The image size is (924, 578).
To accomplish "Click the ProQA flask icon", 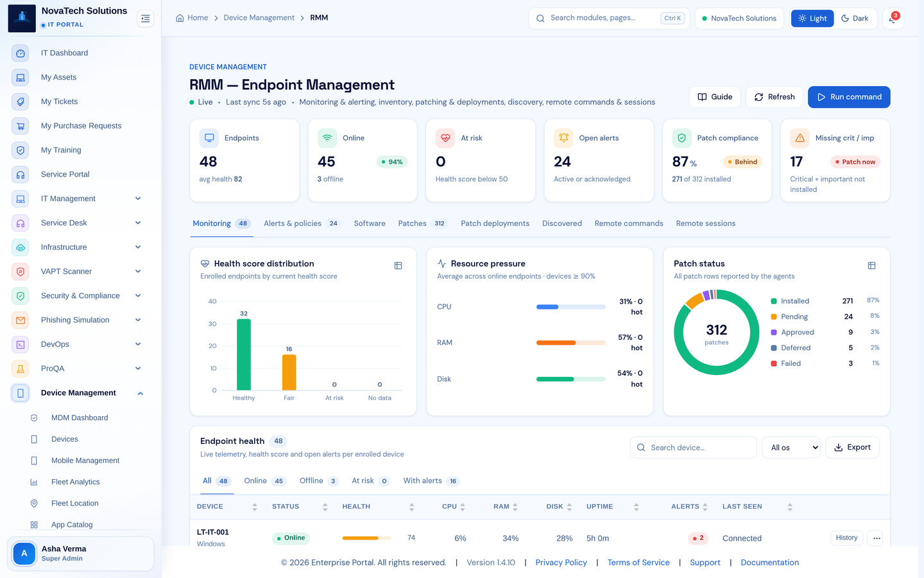I will pos(21,369).
